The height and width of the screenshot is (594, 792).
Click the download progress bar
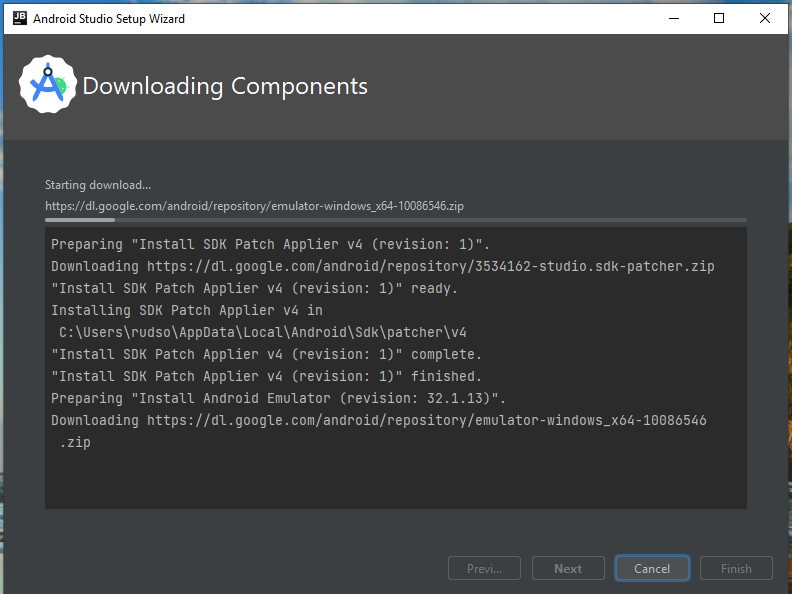(x=395, y=220)
